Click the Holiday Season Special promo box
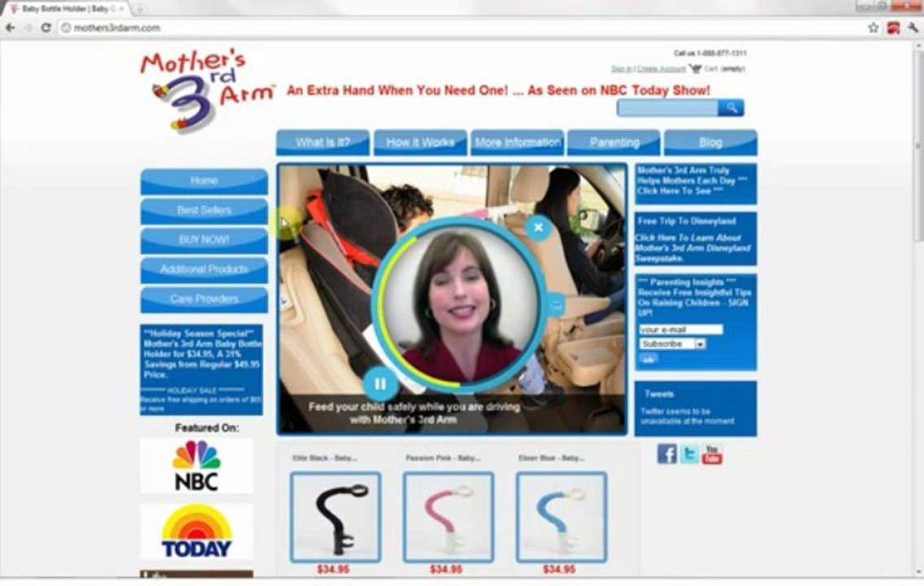Viewport: 924px width, 586px height. (202, 370)
